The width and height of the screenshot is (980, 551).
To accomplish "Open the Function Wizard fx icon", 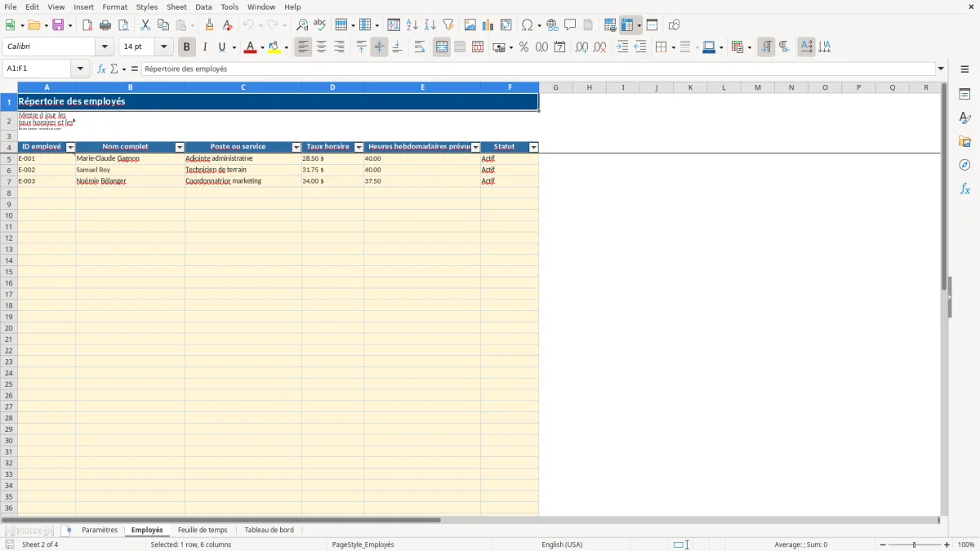I will point(102,69).
